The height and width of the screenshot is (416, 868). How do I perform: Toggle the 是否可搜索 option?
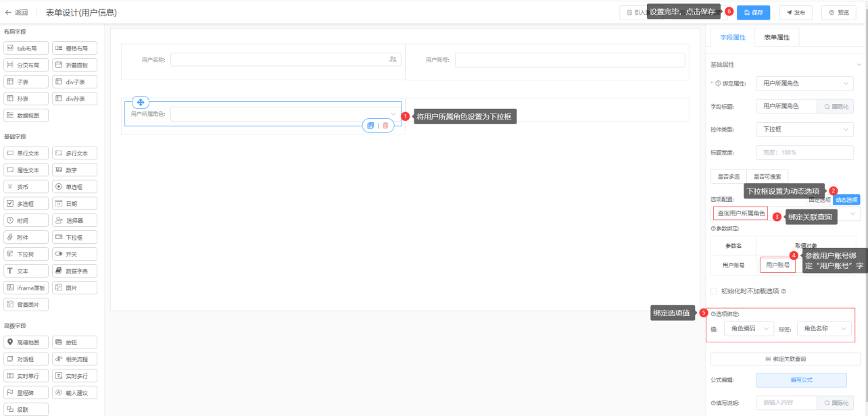[x=767, y=176]
